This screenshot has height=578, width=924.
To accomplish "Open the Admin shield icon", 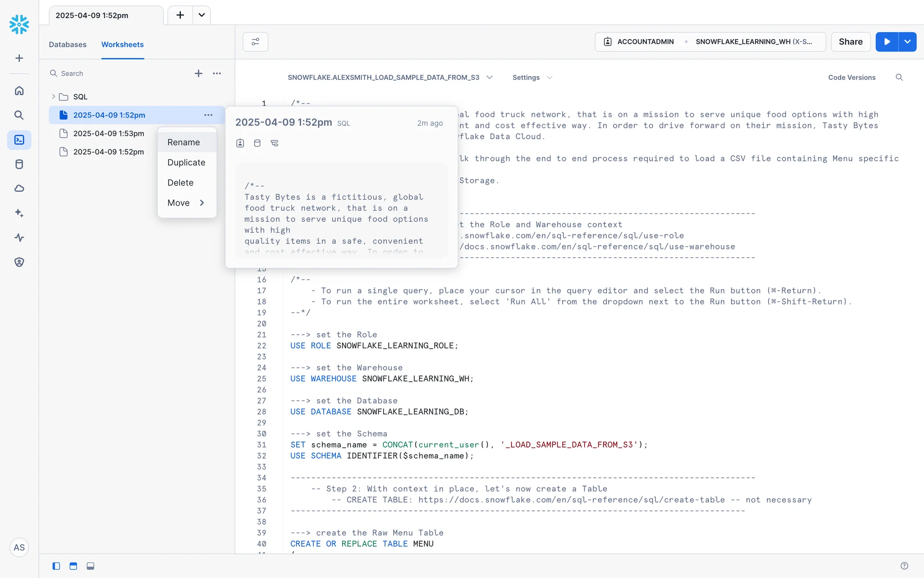I will (x=19, y=262).
